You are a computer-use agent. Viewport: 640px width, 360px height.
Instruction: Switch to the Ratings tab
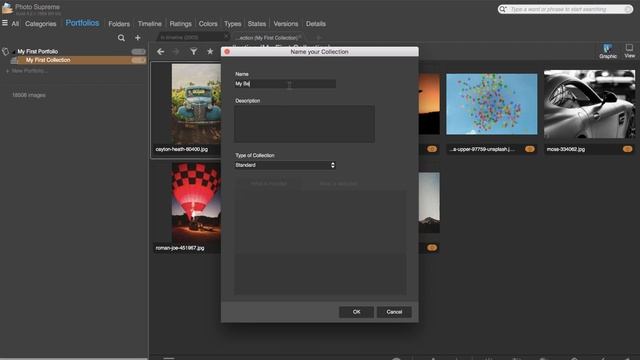pos(180,24)
